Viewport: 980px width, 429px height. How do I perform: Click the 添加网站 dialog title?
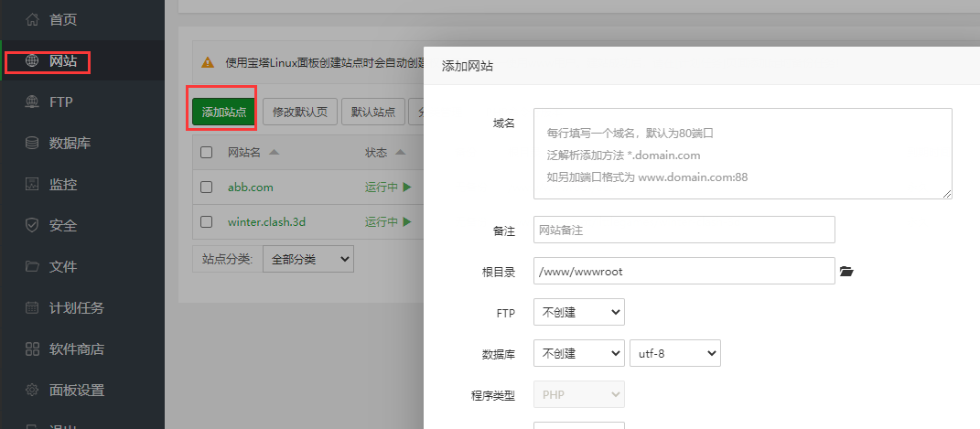(468, 66)
